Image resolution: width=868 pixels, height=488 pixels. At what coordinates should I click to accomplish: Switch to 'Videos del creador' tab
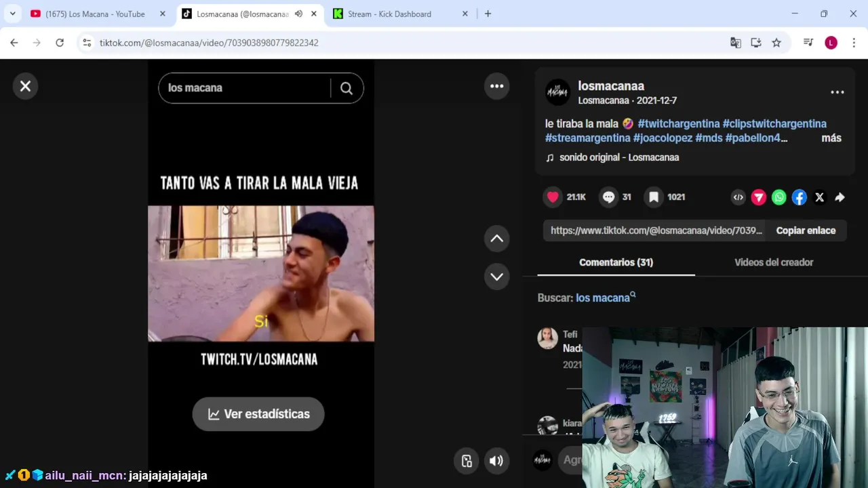pyautogui.click(x=774, y=262)
